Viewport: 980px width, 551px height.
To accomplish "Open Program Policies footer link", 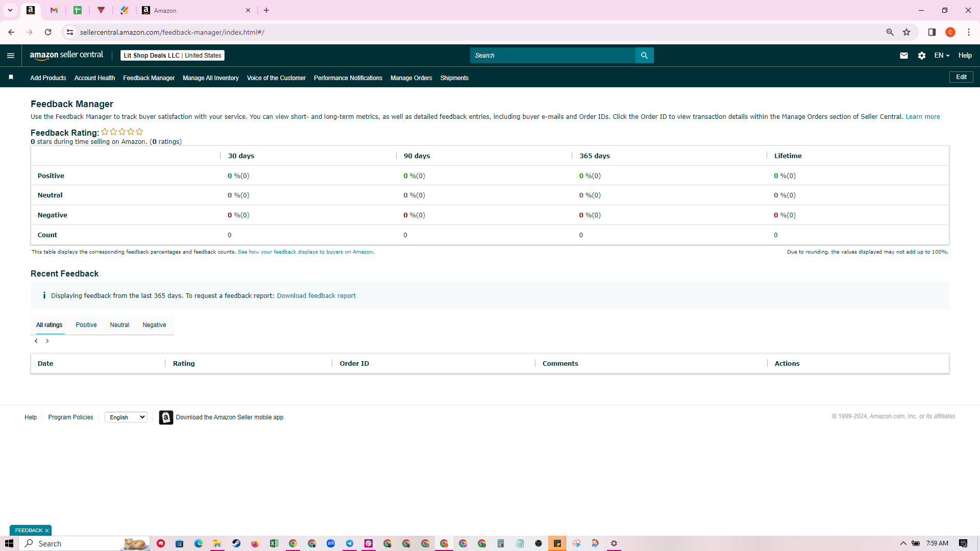I will click(70, 417).
